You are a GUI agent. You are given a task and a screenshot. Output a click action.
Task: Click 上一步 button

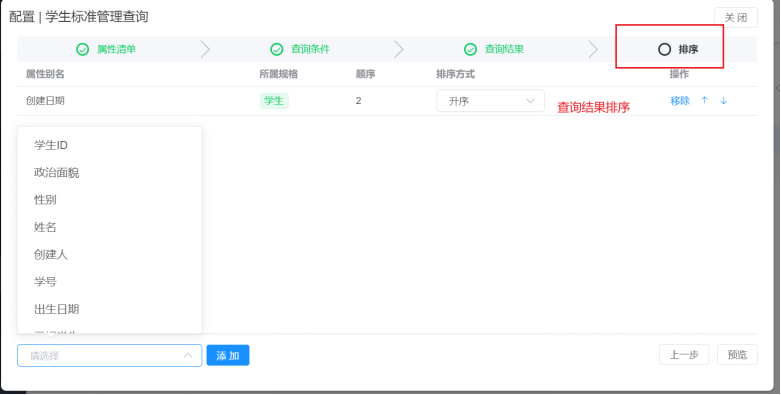pyautogui.click(x=684, y=355)
